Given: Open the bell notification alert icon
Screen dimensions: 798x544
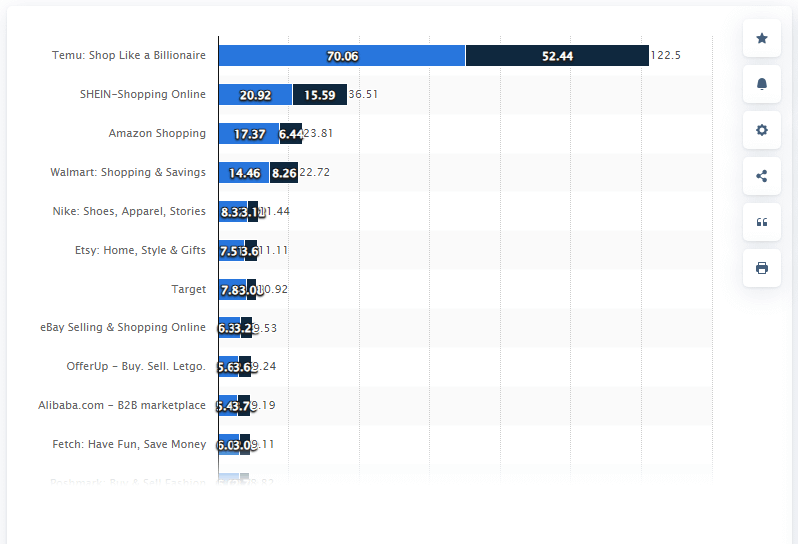Looking at the screenshot, I should [762, 84].
